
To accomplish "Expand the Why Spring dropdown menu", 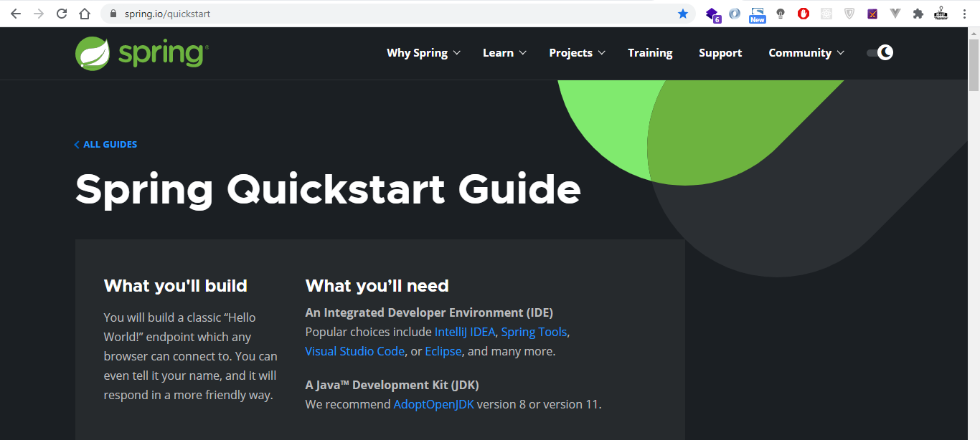I will coord(423,53).
